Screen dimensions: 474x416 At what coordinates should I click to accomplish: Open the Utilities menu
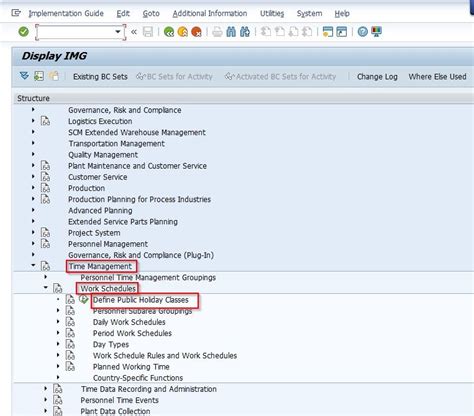click(x=272, y=13)
